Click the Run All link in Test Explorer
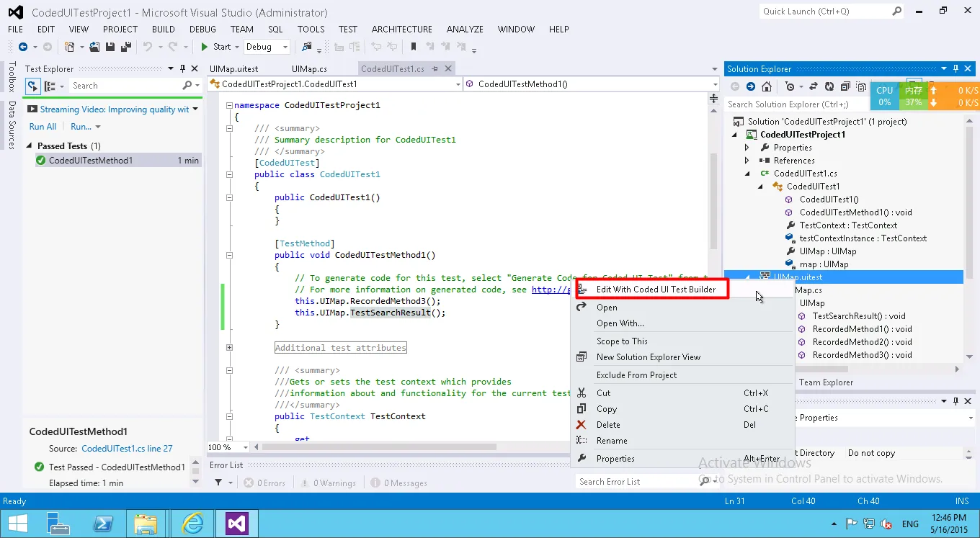The image size is (980, 538). 43,127
